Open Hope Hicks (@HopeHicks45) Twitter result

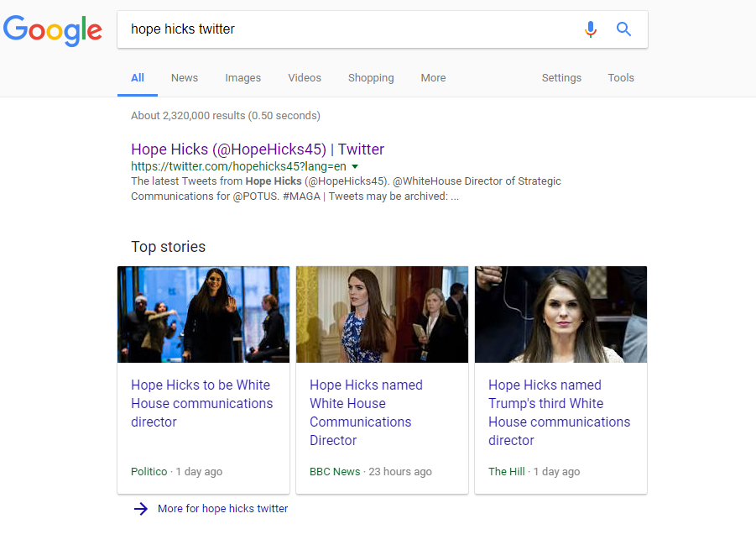[258, 149]
